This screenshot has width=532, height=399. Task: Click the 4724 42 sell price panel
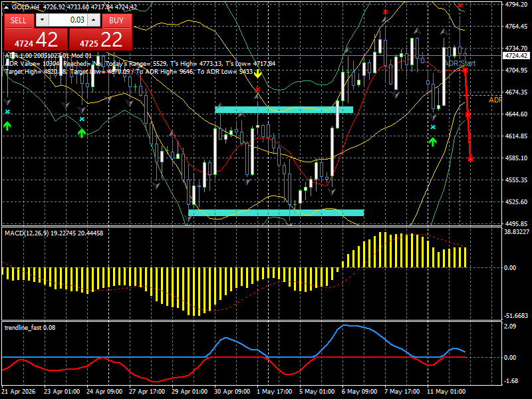36,39
